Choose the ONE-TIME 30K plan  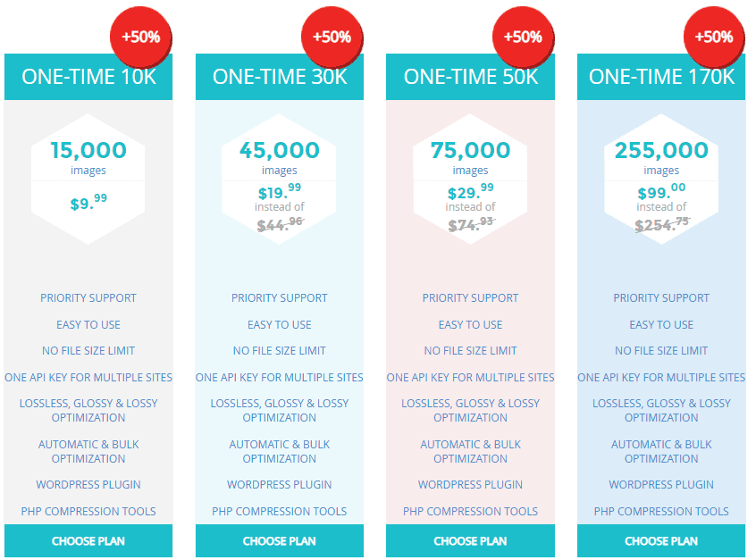point(279,540)
